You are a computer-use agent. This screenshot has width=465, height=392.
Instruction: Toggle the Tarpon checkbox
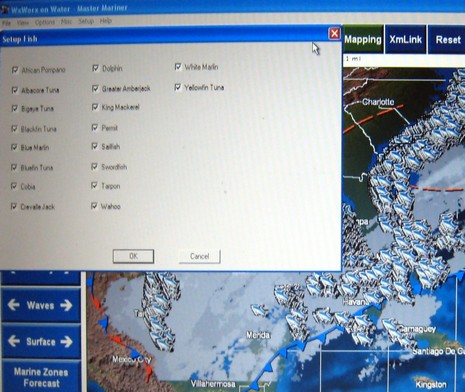(x=94, y=185)
